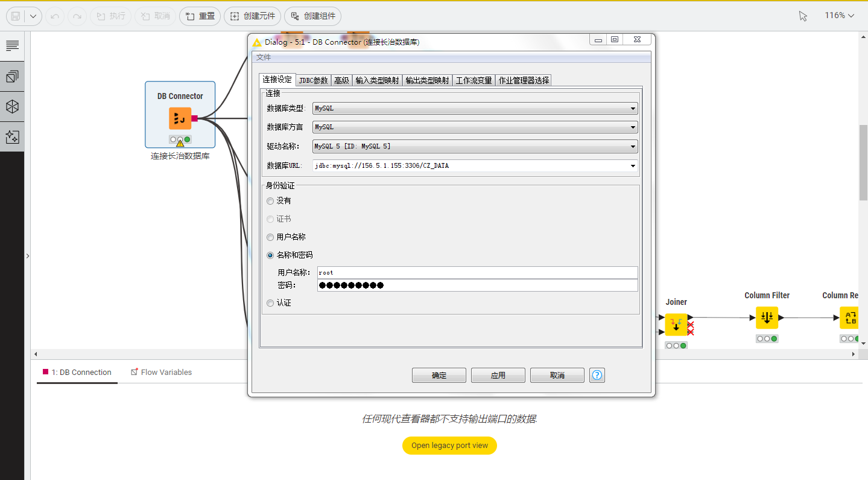Open the description panel lines icon
The height and width of the screenshot is (480, 868).
pyautogui.click(x=12, y=46)
